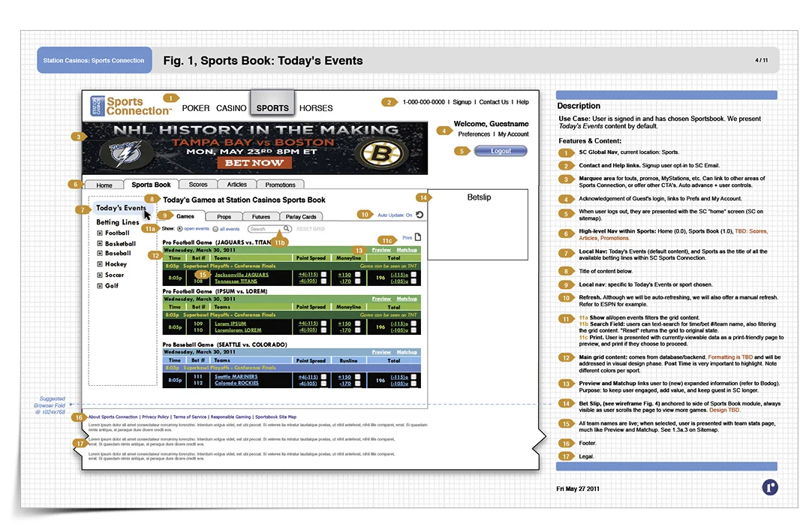Expand the Basketball betting lines
This screenshot has height=530, width=812.
tap(99, 243)
